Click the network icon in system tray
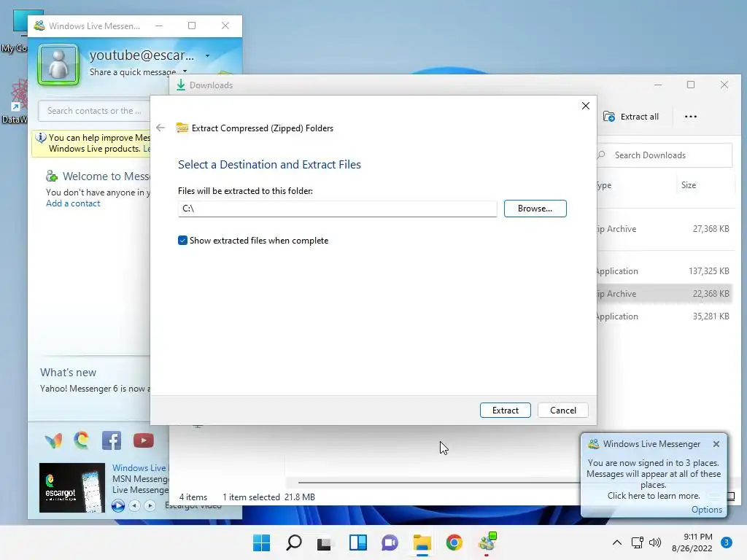The width and height of the screenshot is (747, 560). coord(637,542)
